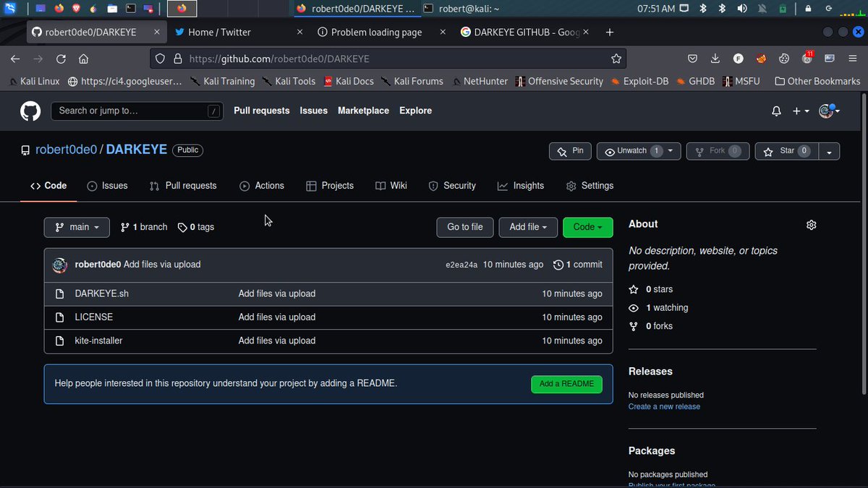The image size is (868, 488).
Task: Expand the main branch dropdown
Action: (x=77, y=227)
